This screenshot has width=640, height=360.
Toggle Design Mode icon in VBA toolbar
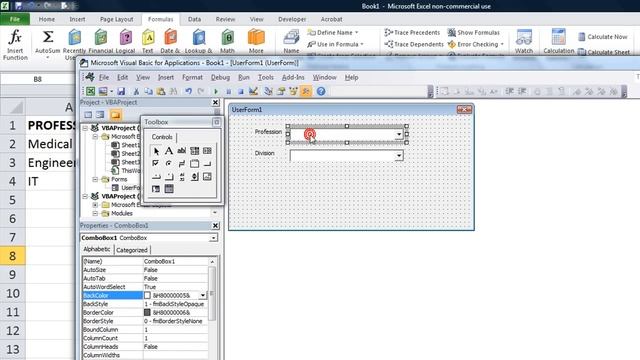tap(253, 91)
